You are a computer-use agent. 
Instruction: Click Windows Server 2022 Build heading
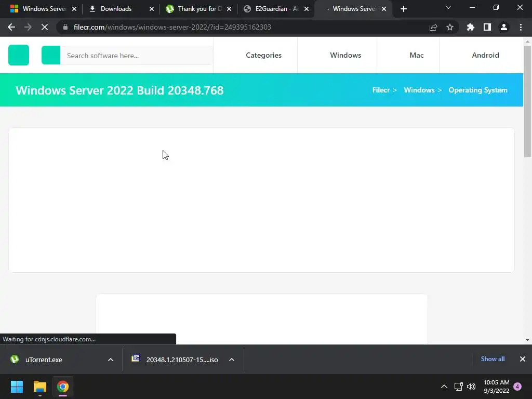tap(119, 90)
